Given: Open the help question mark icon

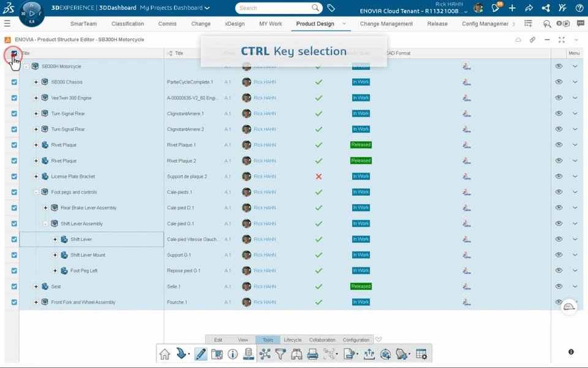Looking at the screenshot, I should [x=579, y=8].
